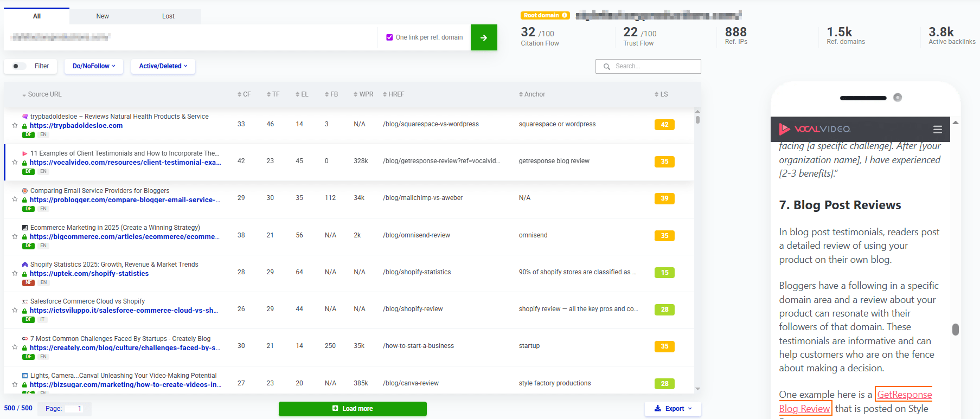Click the lock icon beside trypbadoldesloe.com

(x=24, y=126)
